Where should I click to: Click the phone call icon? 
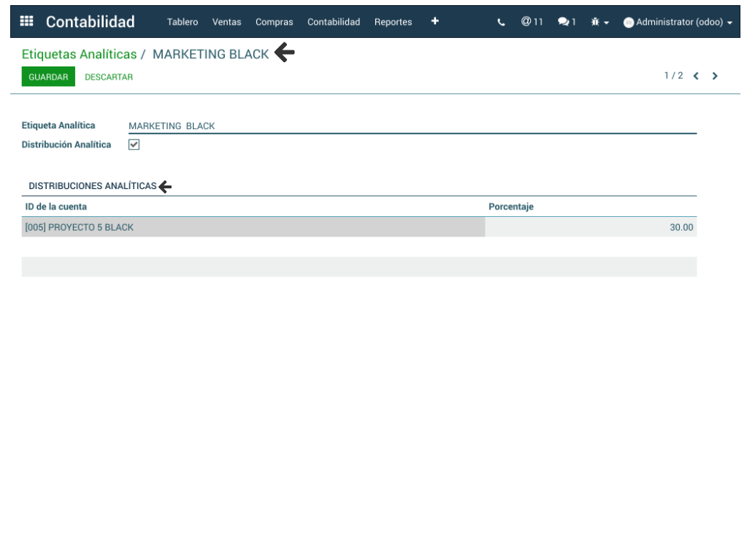(x=501, y=22)
